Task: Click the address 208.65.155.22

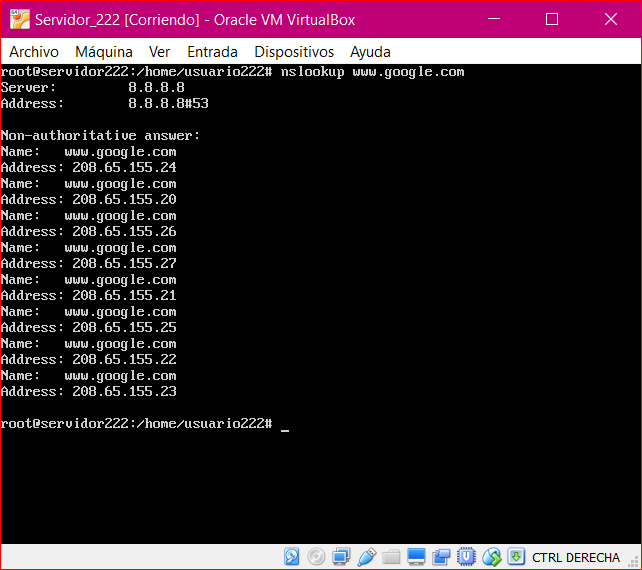Action: tap(124, 359)
